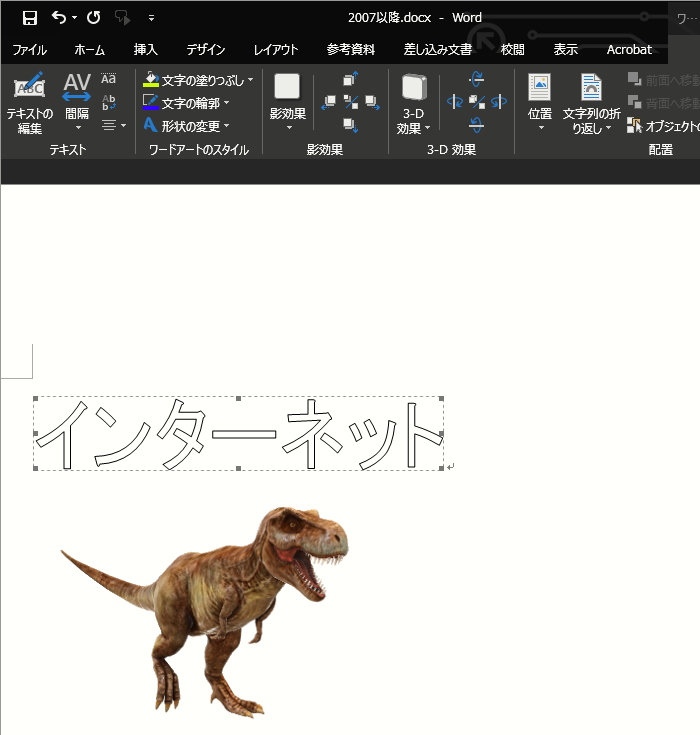Switch to the ホーム tab
The image size is (700, 735).
click(x=90, y=50)
